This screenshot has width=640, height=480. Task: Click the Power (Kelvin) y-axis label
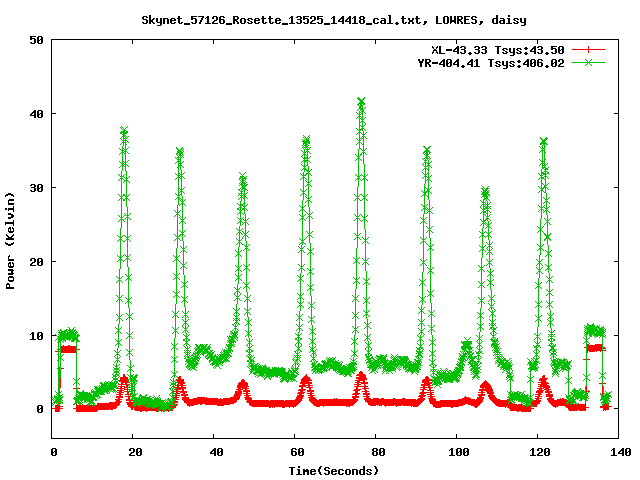point(10,241)
